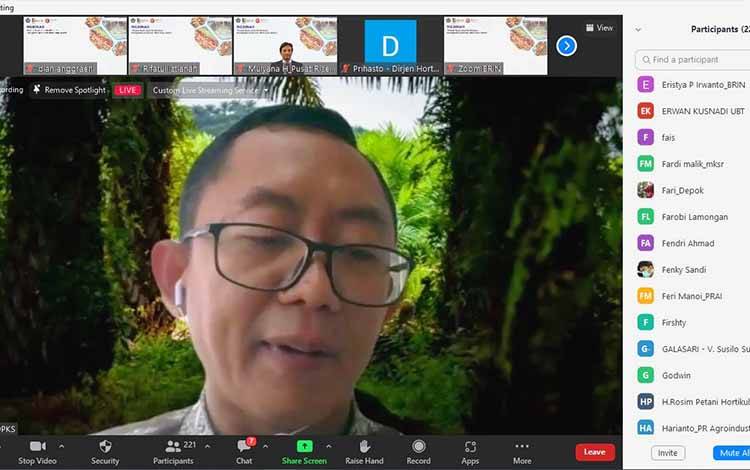Click the GALASARI - V. Susilo participant row
The image size is (750, 470).
pyautogui.click(x=692, y=349)
